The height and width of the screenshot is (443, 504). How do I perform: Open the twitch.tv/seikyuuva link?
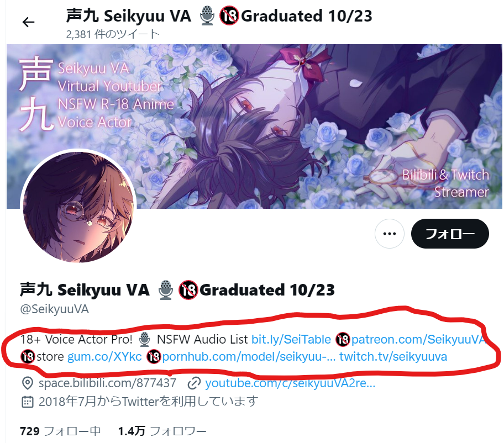coord(393,357)
